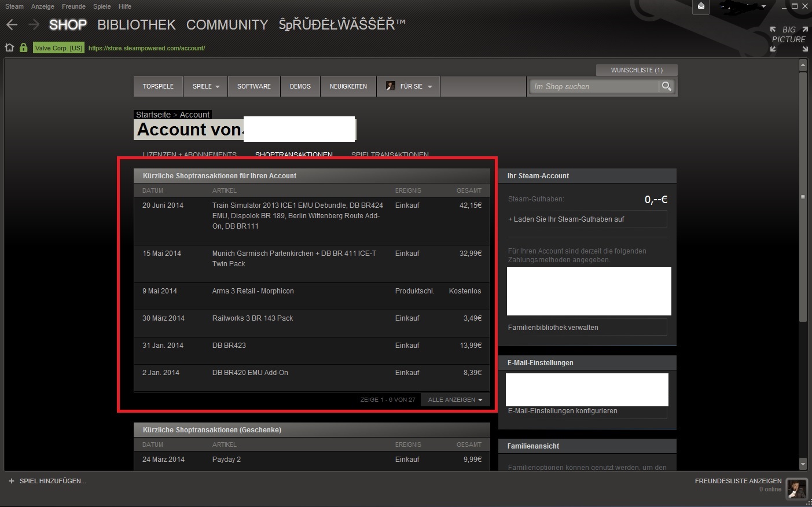Click the magnifier icon in shop search

click(667, 86)
